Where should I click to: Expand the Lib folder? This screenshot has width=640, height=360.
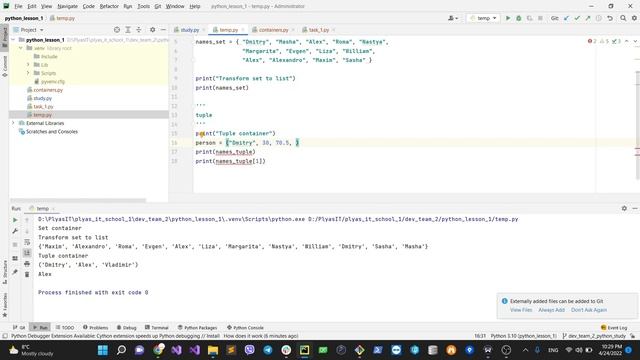[x=28, y=64]
